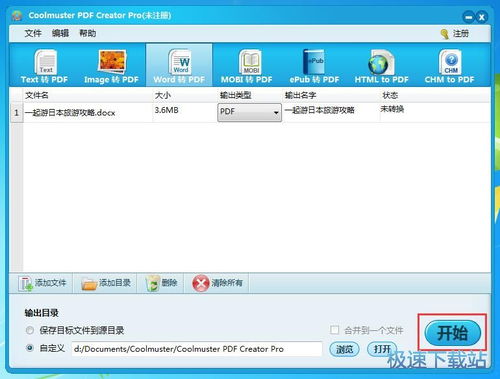Switch to MOBI to PDF mode
The height and width of the screenshot is (379, 500).
click(x=247, y=66)
